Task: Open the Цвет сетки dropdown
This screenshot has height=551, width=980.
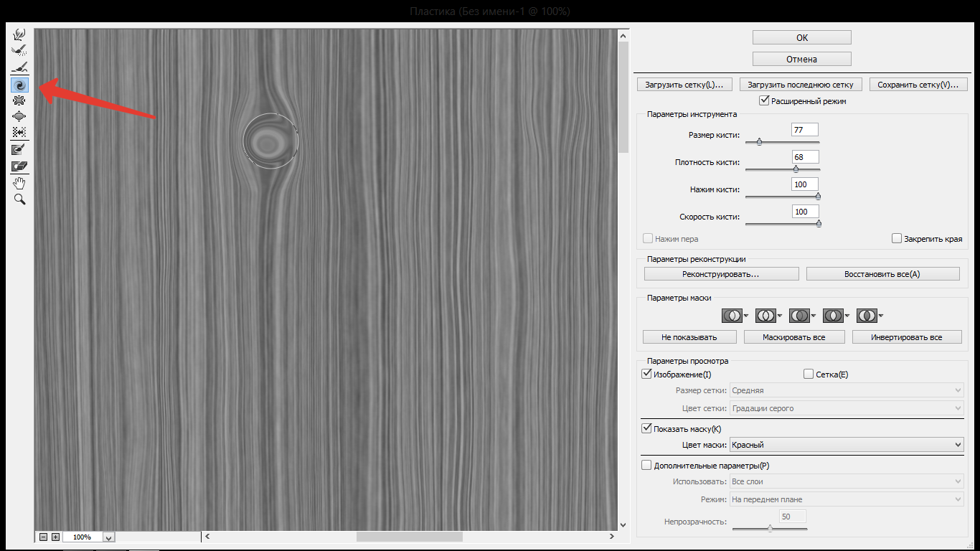Action: tap(847, 408)
